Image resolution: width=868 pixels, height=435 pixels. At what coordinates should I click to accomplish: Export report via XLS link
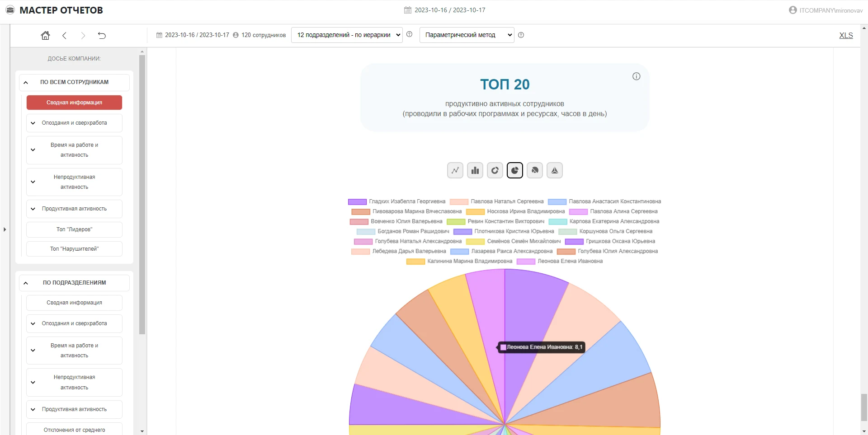[846, 35]
